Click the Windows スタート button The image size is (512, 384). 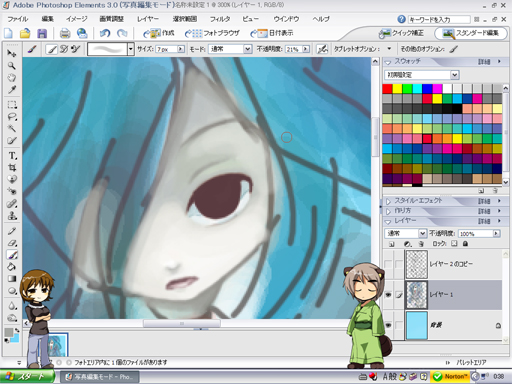[27, 377]
